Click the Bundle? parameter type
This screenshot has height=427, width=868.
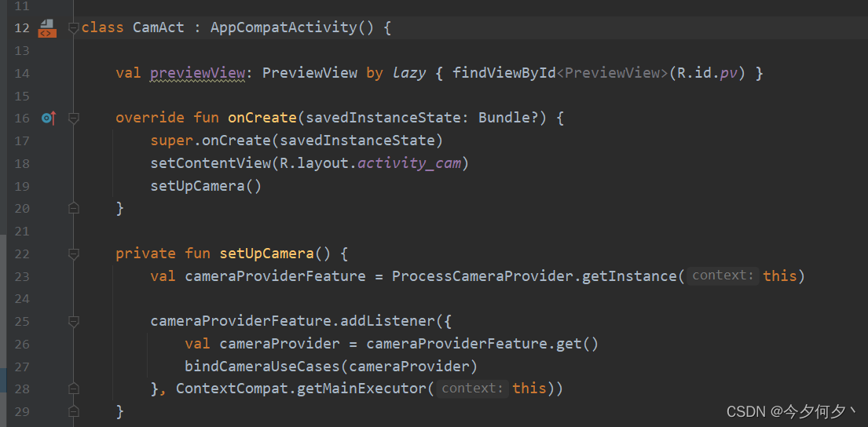pos(508,118)
